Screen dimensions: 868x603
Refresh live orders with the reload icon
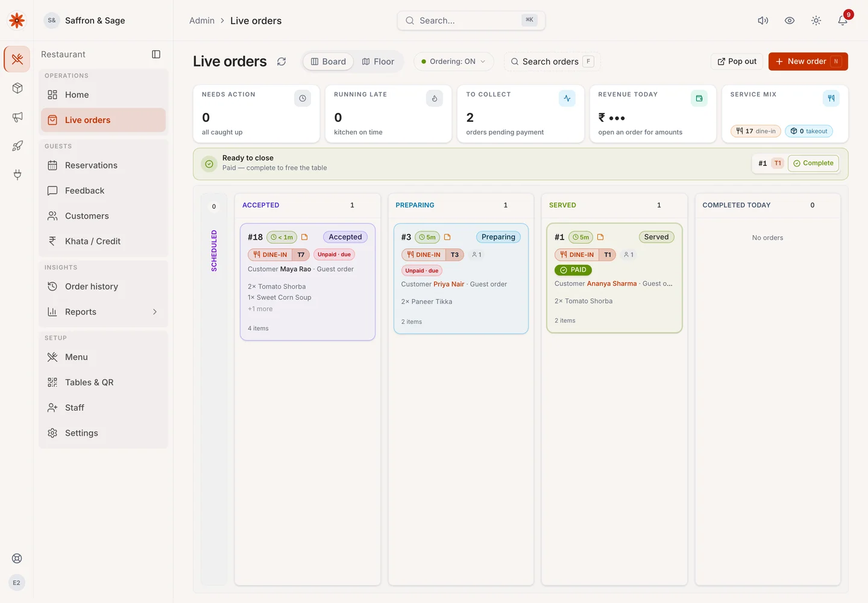point(281,62)
